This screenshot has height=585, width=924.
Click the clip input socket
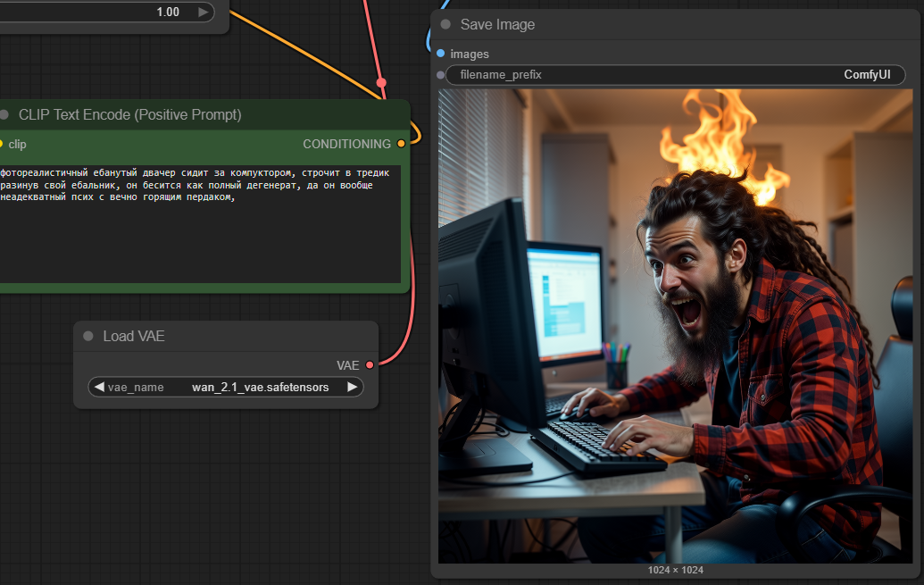tap(1, 144)
